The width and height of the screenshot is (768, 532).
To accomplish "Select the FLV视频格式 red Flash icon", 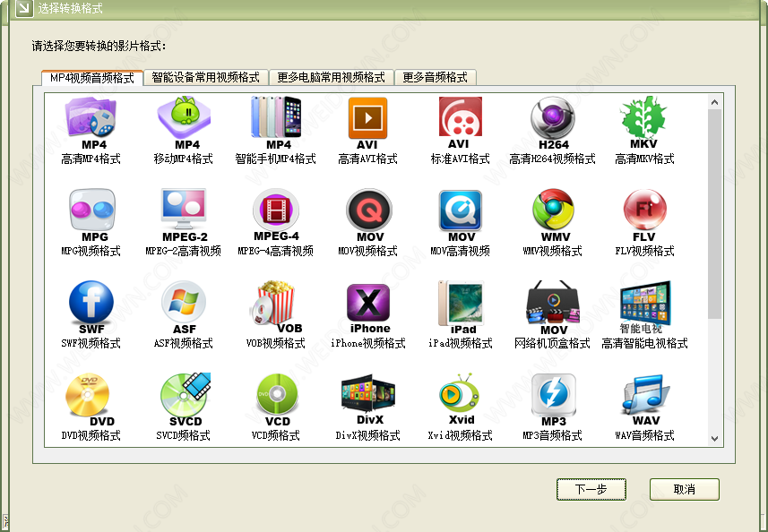I will pos(644,210).
